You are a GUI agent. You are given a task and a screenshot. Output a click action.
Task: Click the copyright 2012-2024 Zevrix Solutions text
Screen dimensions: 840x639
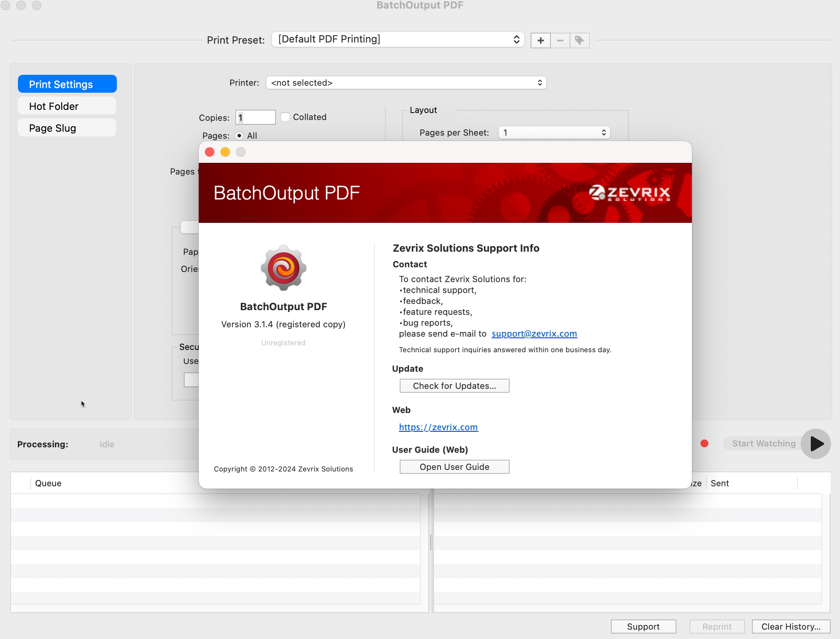click(283, 469)
